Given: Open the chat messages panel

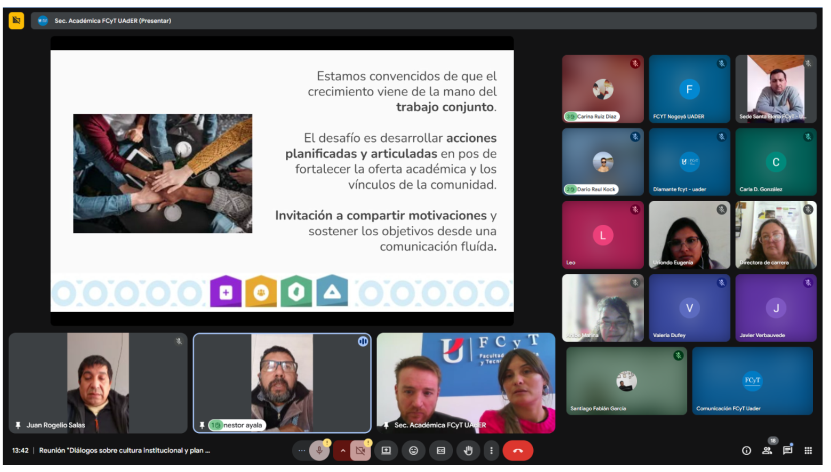Looking at the screenshot, I should coord(787,451).
